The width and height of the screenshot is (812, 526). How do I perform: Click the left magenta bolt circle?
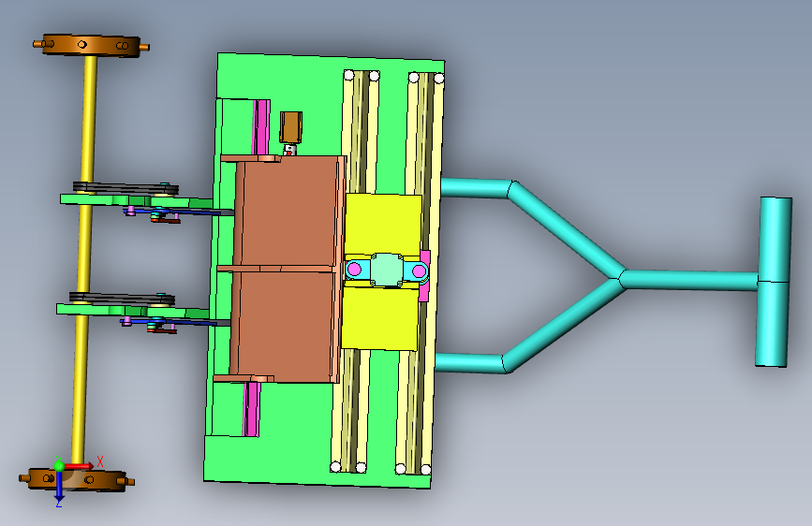pos(354,269)
